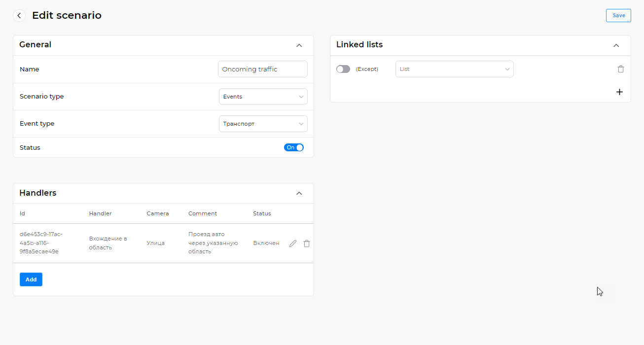Turn off the Status switch
Image resolution: width=644 pixels, height=345 pixels.
294,147
